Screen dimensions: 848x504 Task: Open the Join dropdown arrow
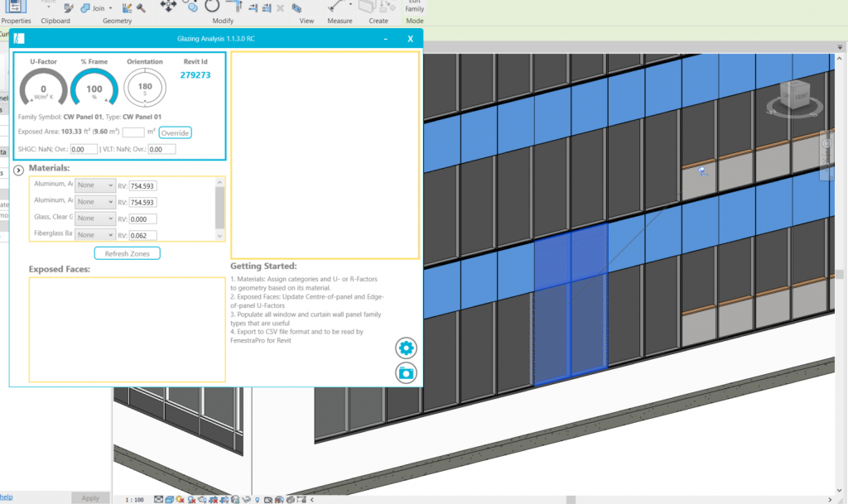coord(110,8)
